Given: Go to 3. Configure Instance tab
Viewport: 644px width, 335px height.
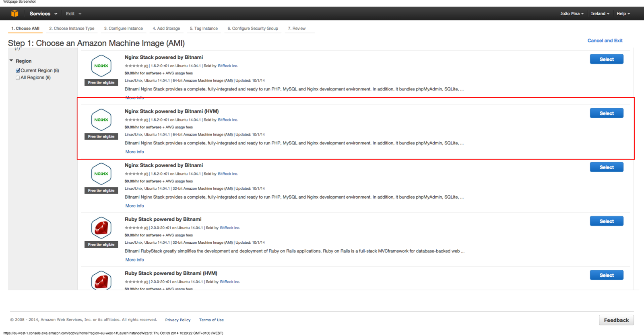Looking at the screenshot, I should tap(124, 29).
